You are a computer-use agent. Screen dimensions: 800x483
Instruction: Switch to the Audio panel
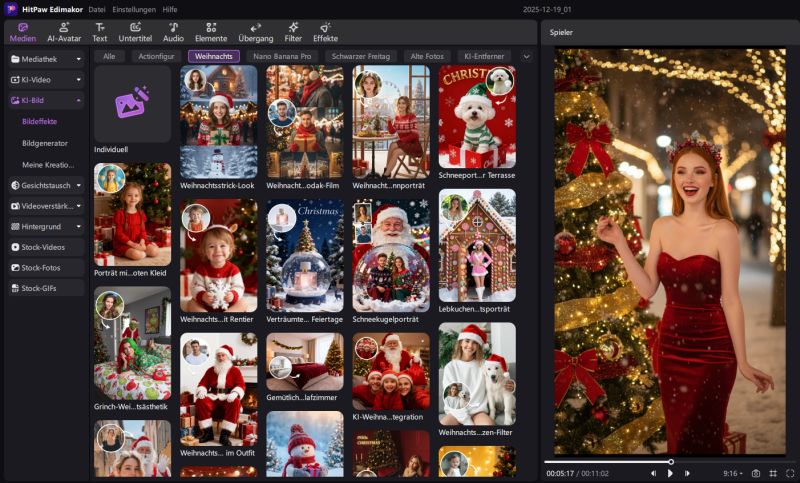click(x=173, y=32)
